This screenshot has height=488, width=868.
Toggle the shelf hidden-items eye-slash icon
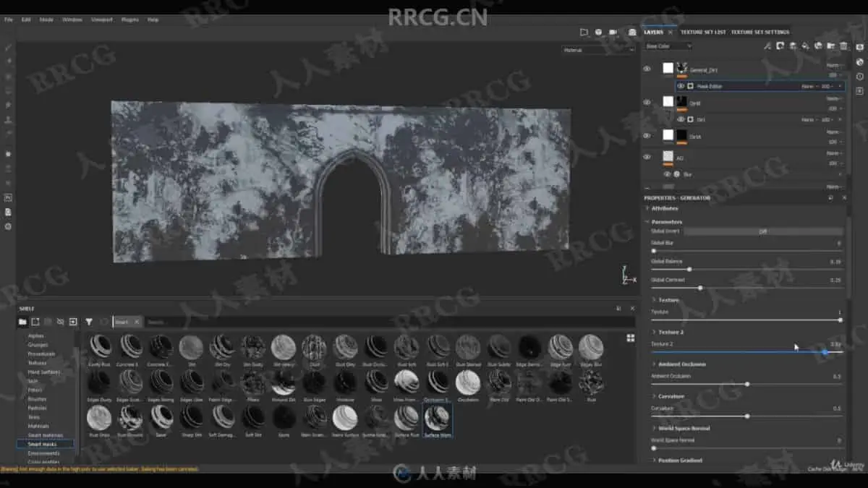coord(60,322)
